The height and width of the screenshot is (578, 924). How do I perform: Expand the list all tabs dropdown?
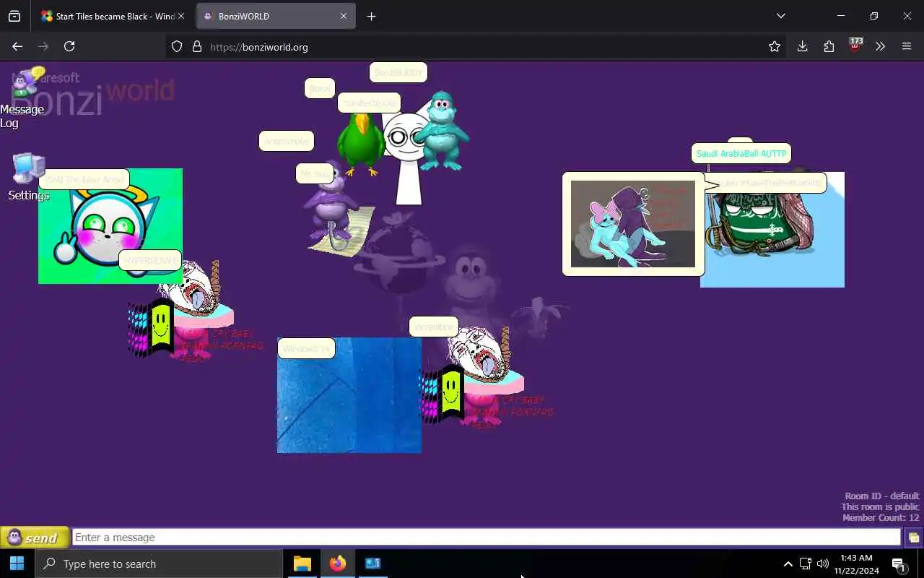click(780, 16)
